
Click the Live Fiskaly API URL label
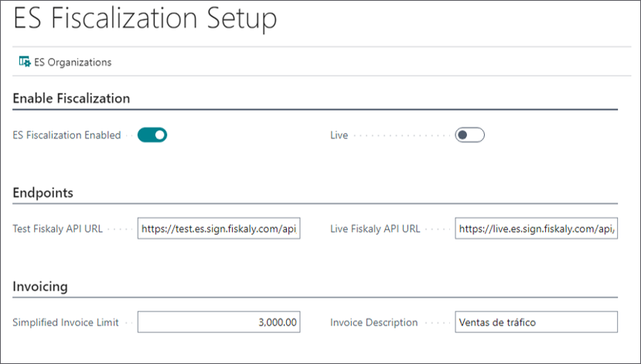375,229
